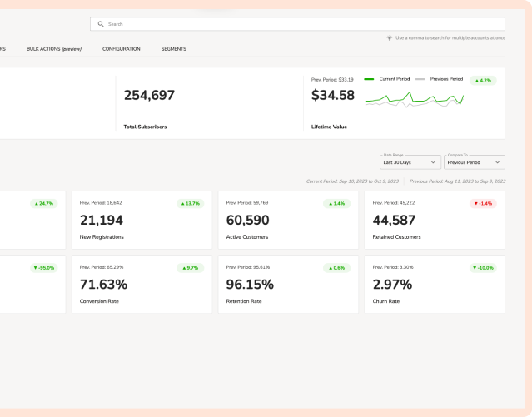Screen dimensions: 532x417
Task: Click the Lifetime Value 4.2% change badge
Action: coord(483,81)
